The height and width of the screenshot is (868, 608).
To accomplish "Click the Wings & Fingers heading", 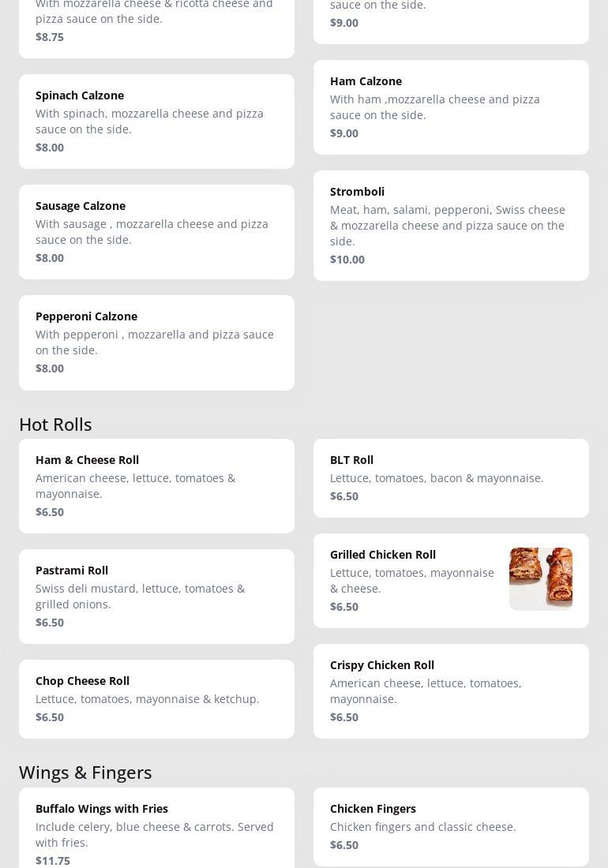I will click(85, 773).
